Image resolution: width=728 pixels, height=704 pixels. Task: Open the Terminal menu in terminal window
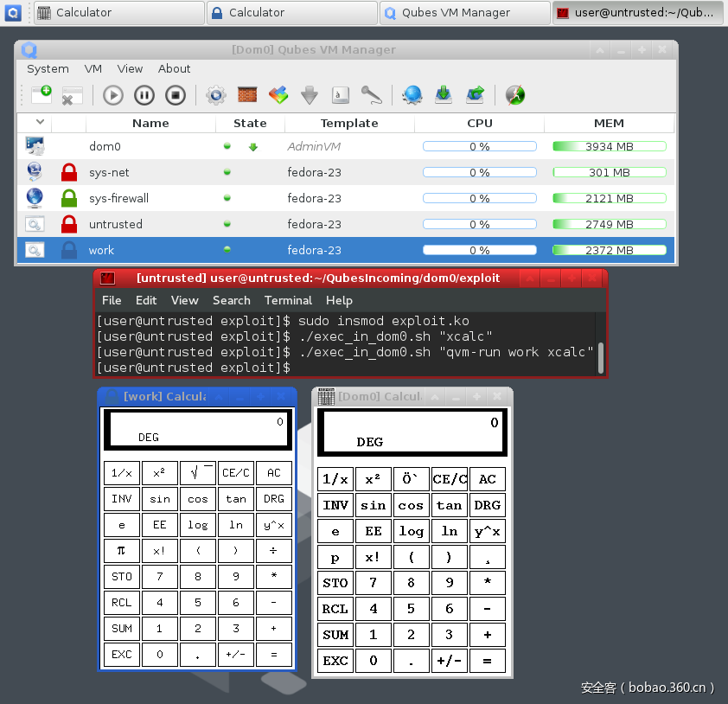(x=288, y=300)
